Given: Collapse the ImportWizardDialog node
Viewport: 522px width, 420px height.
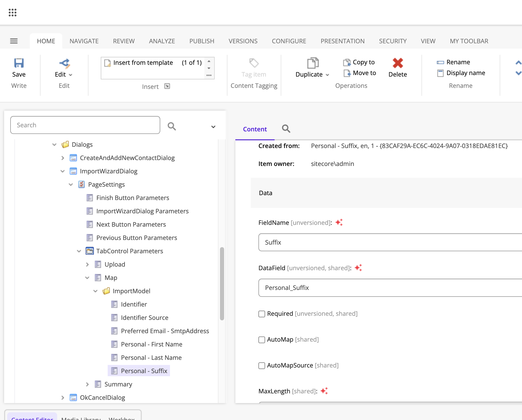Looking at the screenshot, I should [63, 171].
